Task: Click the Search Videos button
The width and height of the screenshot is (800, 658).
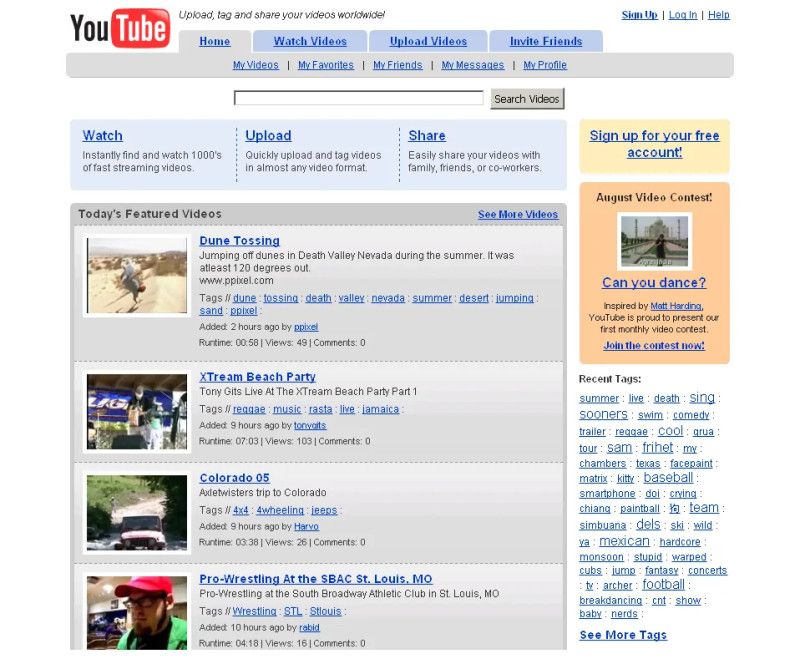Action: point(527,99)
